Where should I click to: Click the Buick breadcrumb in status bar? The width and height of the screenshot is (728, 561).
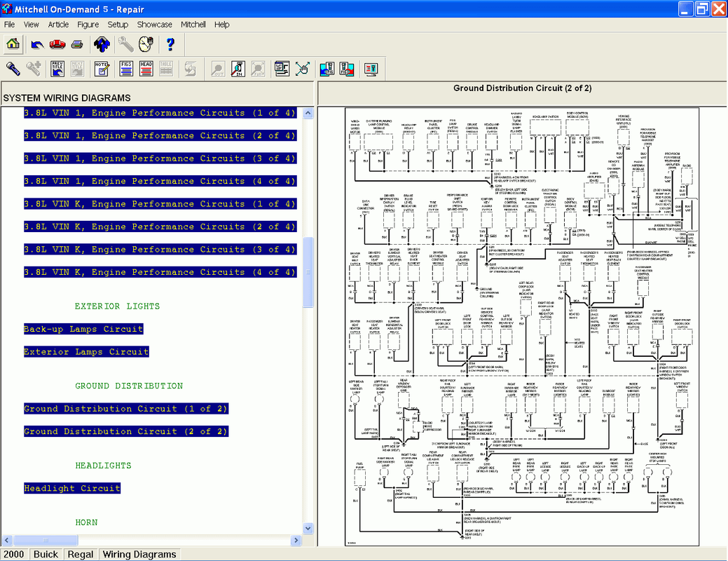tap(46, 554)
